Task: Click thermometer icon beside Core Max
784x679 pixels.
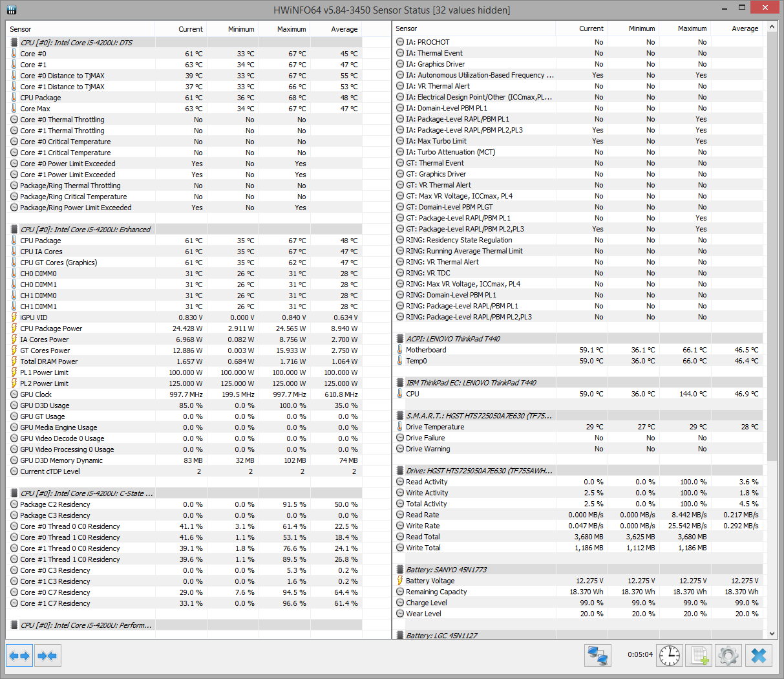Action: point(14,109)
